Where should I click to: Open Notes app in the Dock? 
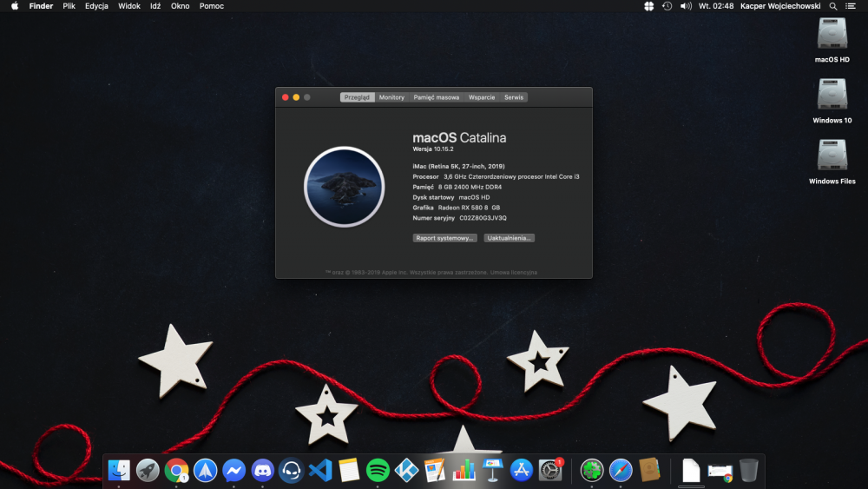coord(349,471)
